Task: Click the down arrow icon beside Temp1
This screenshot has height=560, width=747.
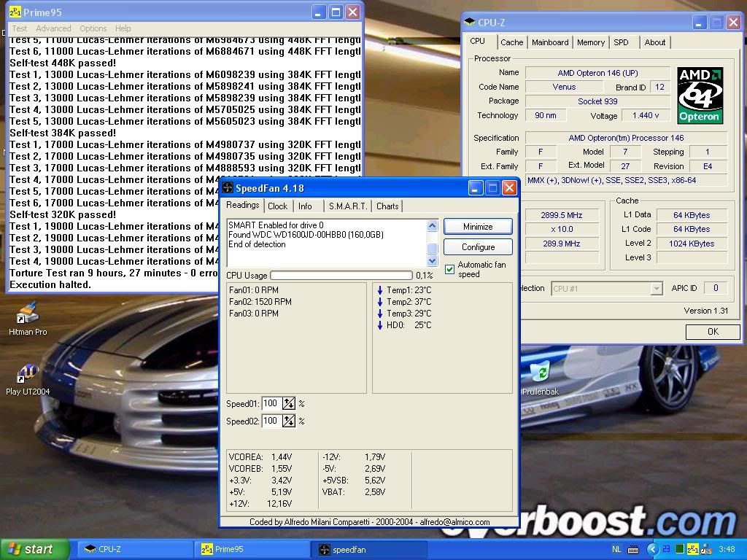Action: point(379,290)
